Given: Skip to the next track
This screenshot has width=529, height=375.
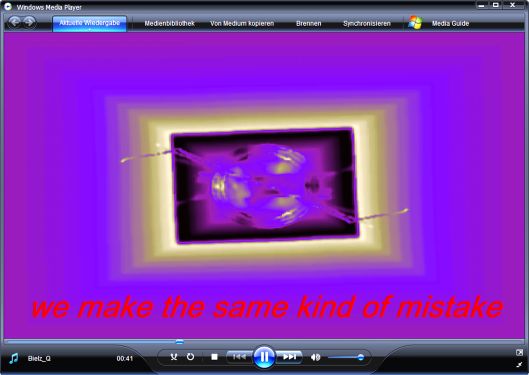Looking at the screenshot, I should [x=289, y=357].
